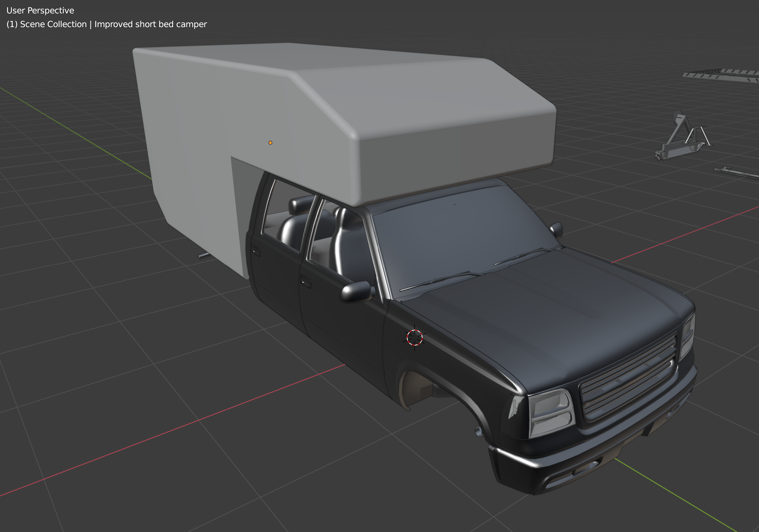759x532 pixels.
Task: Click the driver-side door mirror
Action: tap(356, 291)
